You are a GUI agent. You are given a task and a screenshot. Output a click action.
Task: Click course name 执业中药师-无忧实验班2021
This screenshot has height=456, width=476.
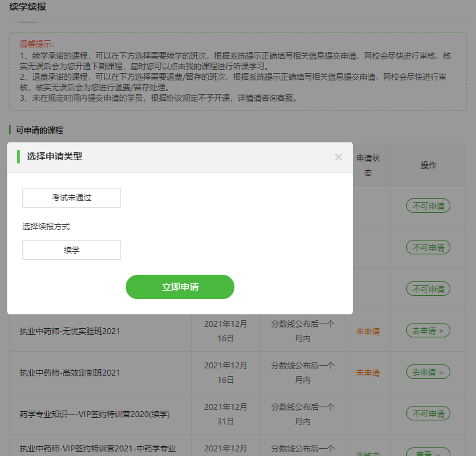point(70,331)
